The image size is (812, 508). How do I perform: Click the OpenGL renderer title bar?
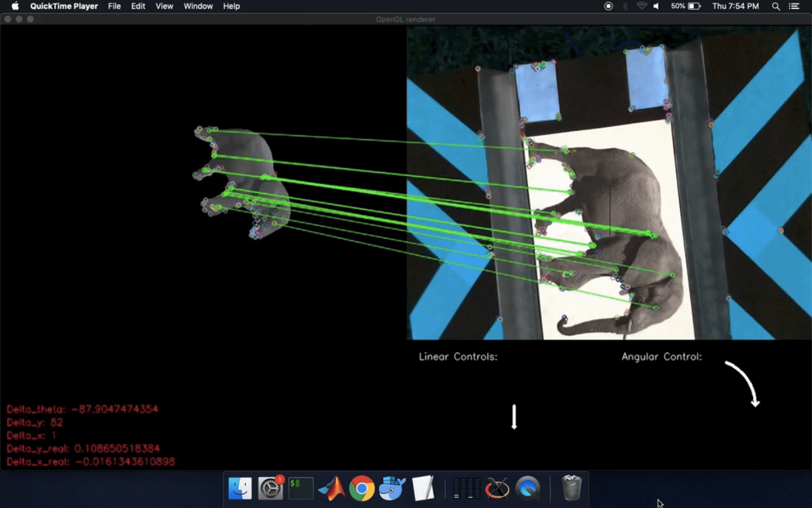coord(406,19)
